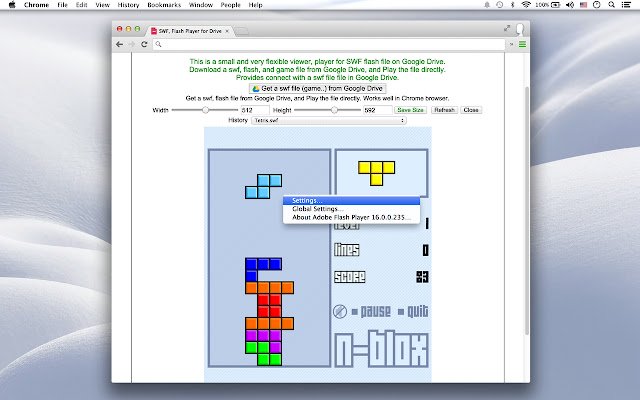Select Settings... in Flash context menu
The height and width of the screenshot is (400, 640).
351,200
